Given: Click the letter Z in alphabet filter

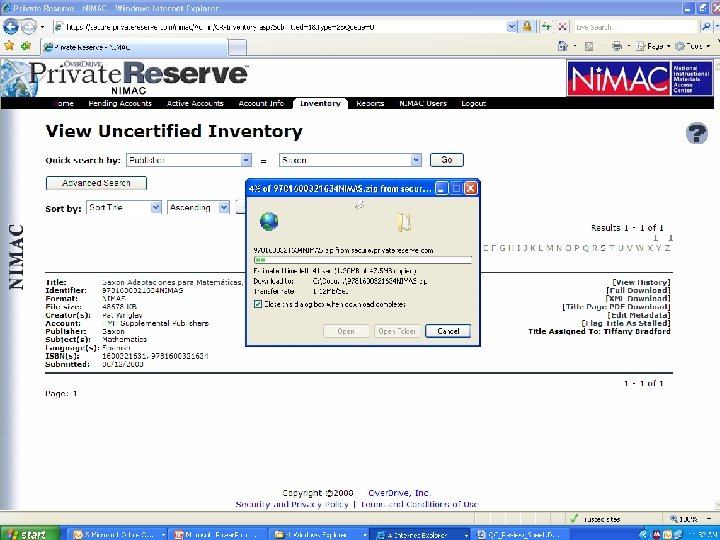Looking at the screenshot, I should pyautogui.click(x=667, y=248).
